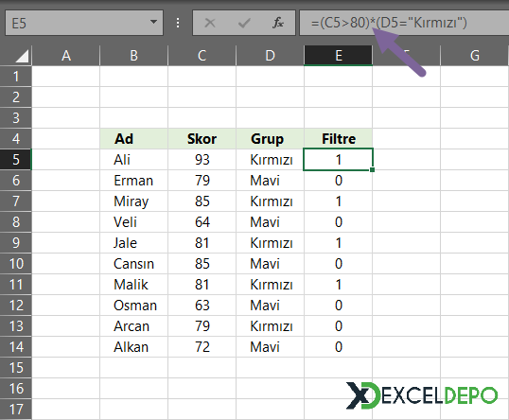Click Miray's score cell 85
509x420 pixels.
coord(202,201)
